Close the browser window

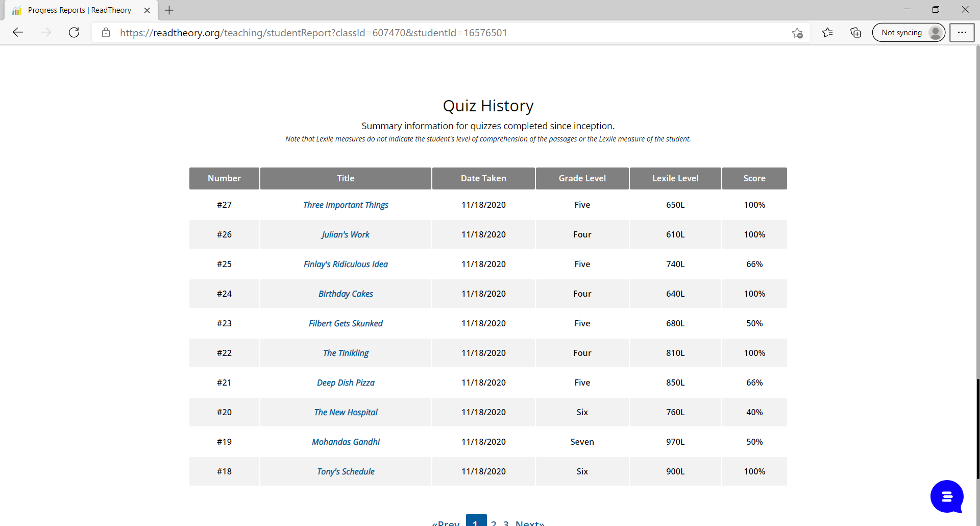coord(965,10)
